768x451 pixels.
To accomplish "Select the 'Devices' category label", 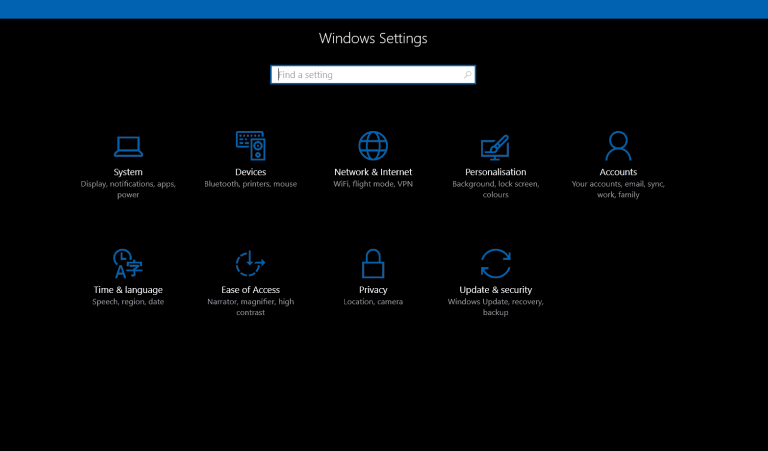I will click(x=250, y=172).
